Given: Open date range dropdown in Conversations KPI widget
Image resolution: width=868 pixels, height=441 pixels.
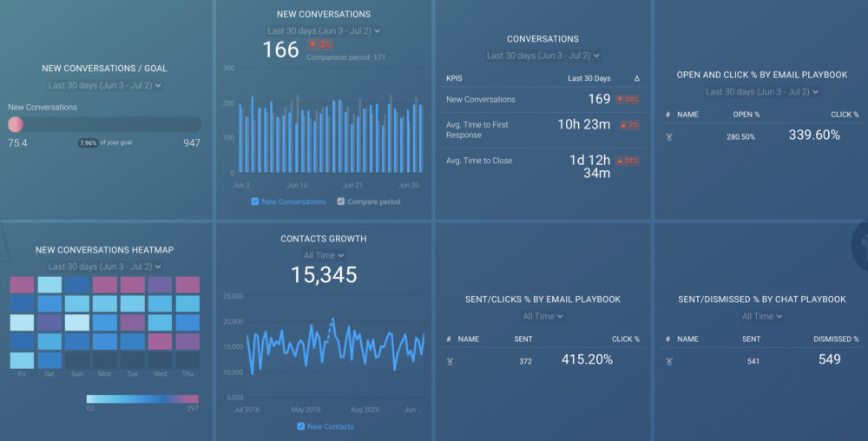Looking at the screenshot, I should [542, 56].
